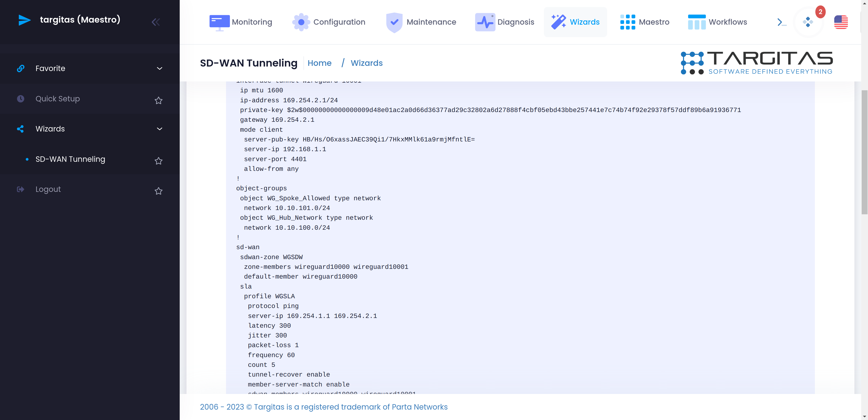This screenshot has height=420, width=868.
Task: Change language via US flag icon
Action: point(841,22)
